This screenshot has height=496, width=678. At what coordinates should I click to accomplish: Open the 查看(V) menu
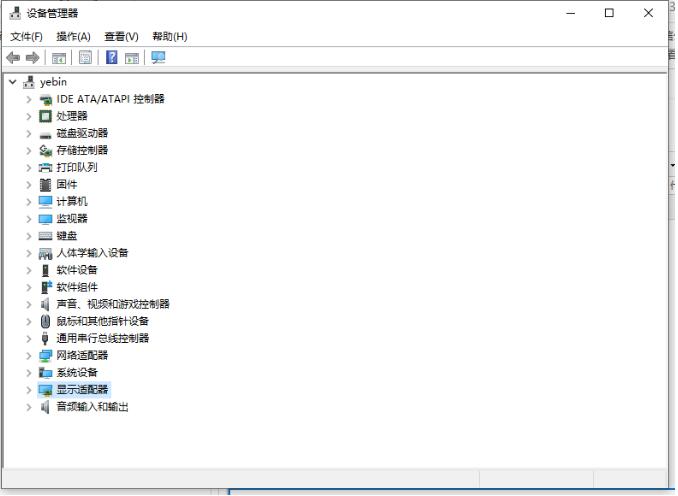click(x=122, y=37)
